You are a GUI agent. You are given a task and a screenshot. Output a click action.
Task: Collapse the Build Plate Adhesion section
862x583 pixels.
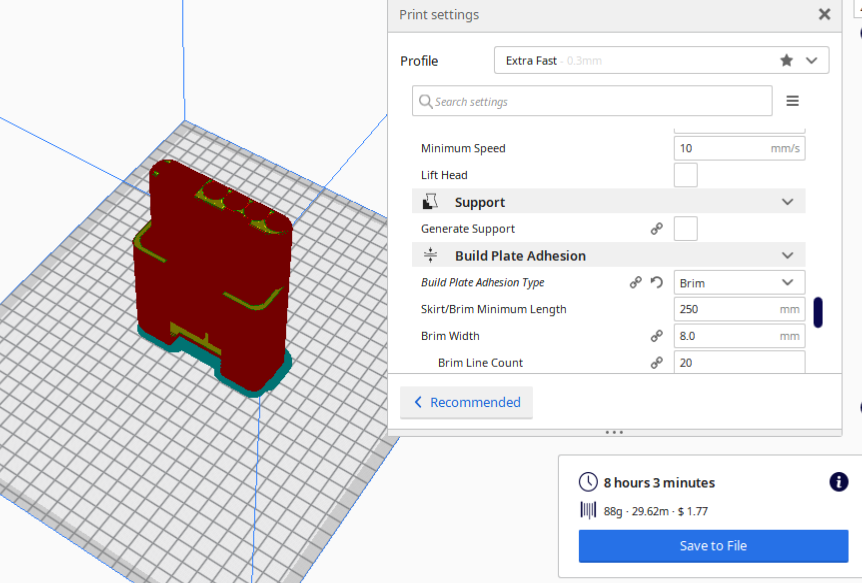coord(787,255)
